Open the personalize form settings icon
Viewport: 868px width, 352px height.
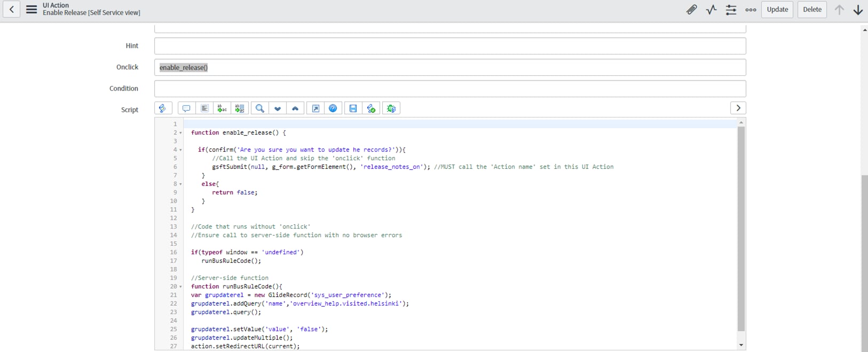pyautogui.click(x=731, y=10)
